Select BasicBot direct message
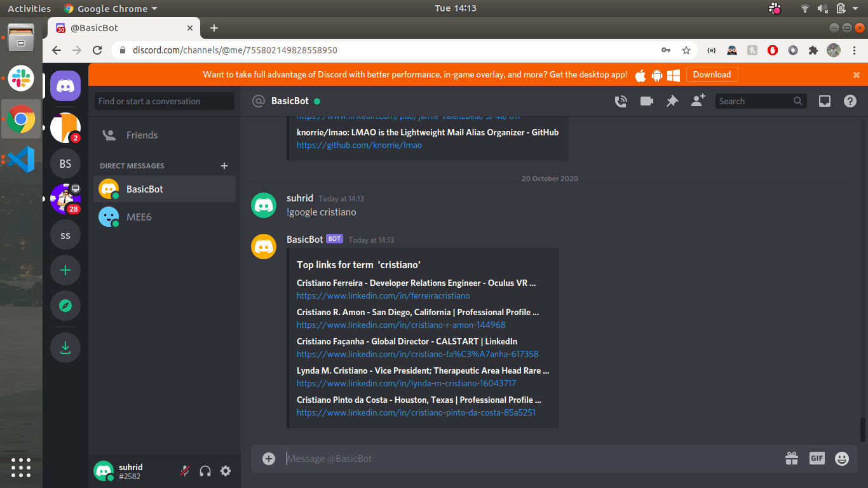This screenshot has height=488, width=868. 165,189
